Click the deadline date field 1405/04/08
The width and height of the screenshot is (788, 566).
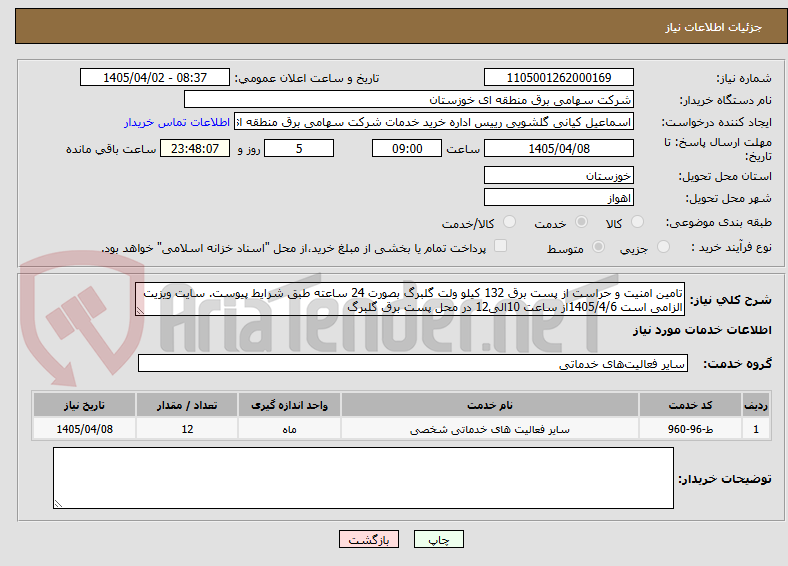click(x=559, y=148)
